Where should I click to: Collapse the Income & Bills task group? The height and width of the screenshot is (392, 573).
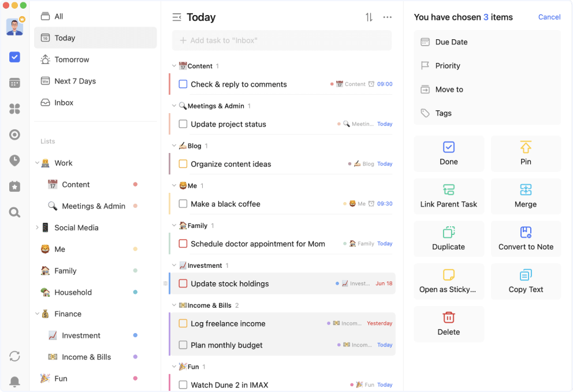(x=174, y=305)
